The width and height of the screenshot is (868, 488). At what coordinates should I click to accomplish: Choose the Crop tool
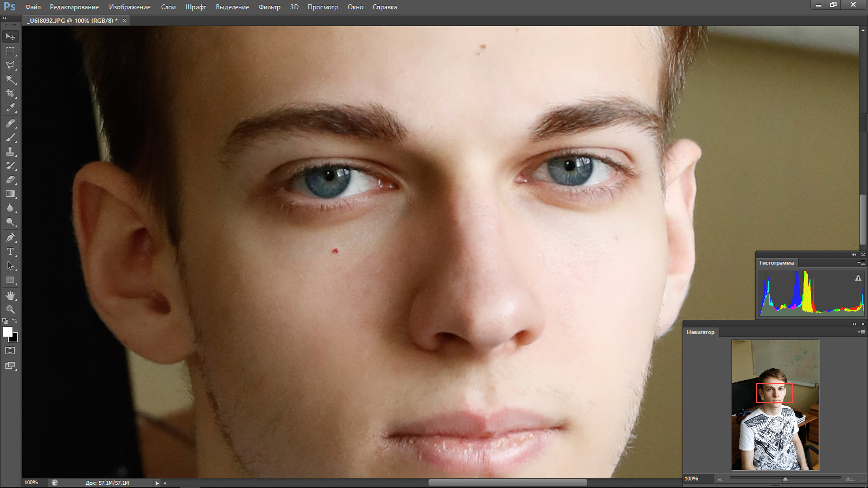[x=10, y=93]
